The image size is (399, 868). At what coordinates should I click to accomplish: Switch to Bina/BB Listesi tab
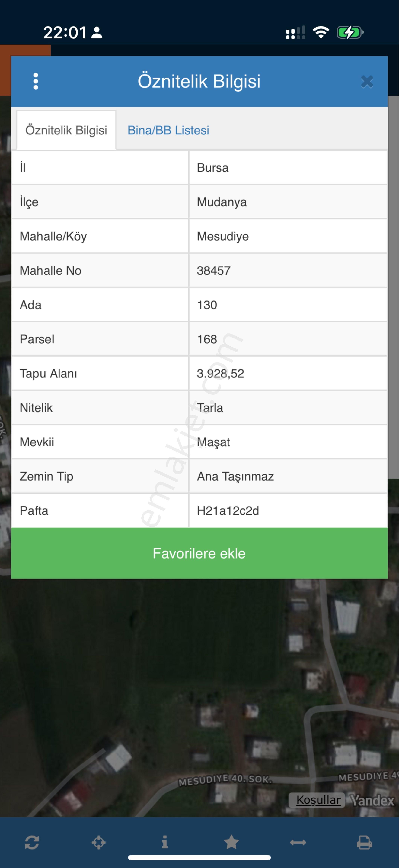point(168,130)
